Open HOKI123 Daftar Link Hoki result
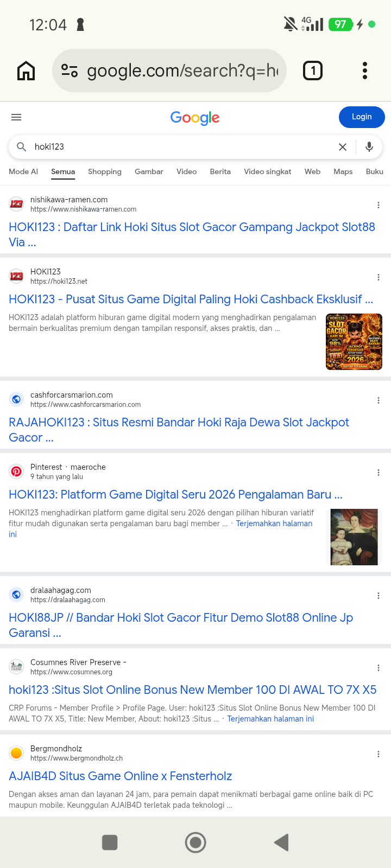Screen dimensions: 391x868 click(192, 235)
